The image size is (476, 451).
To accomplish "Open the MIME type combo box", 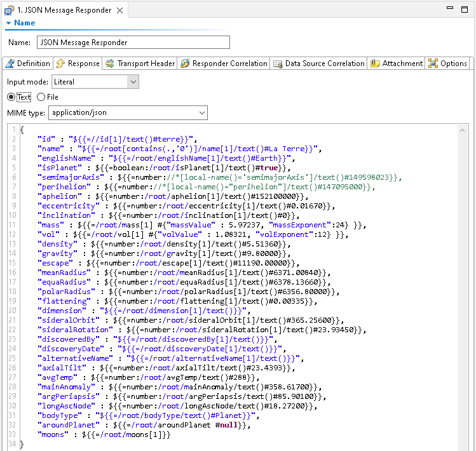I will pos(128,113).
